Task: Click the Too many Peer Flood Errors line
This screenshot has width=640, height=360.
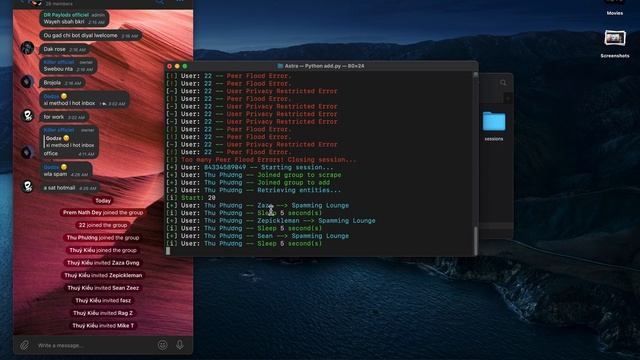Action: [x=261, y=160]
